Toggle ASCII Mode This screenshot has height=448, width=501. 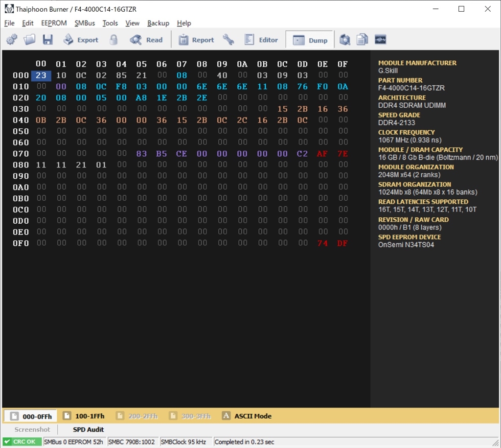click(x=247, y=416)
